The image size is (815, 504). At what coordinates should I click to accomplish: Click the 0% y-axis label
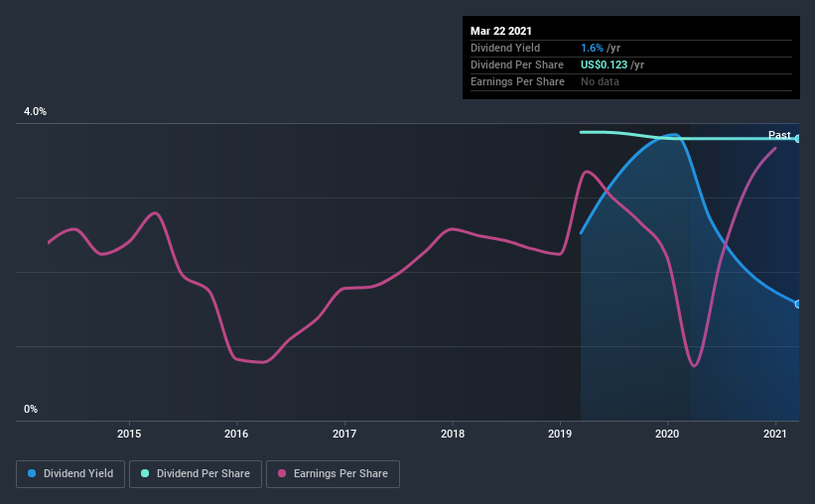click(31, 409)
